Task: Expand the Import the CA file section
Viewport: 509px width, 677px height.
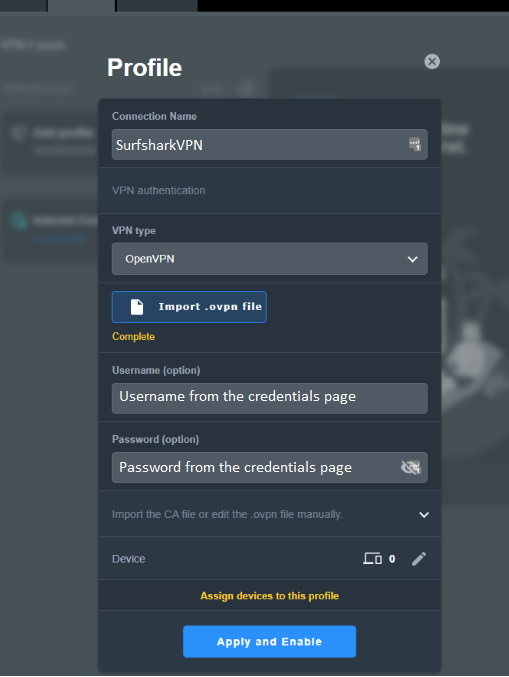Action: pos(270,515)
